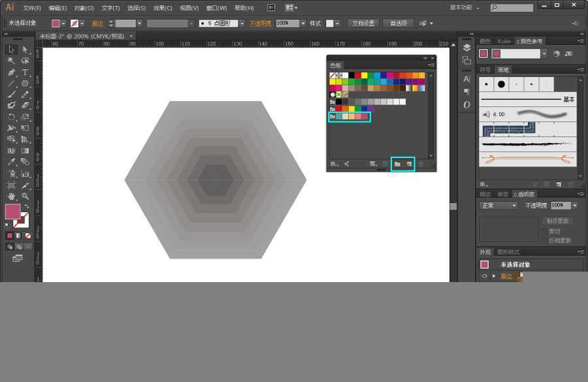Image resolution: width=588 pixels, height=382 pixels.
Task: Open the Layers panel icon in the dock
Action: click(466, 48)
